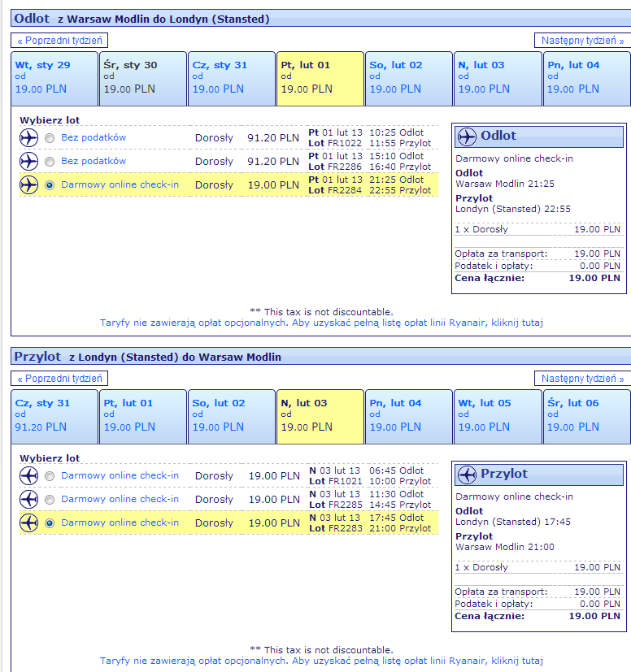Screen dimensions: 631x672
Task: Click plane icon for return flight FR2283
Action: [x=28, y=523]
